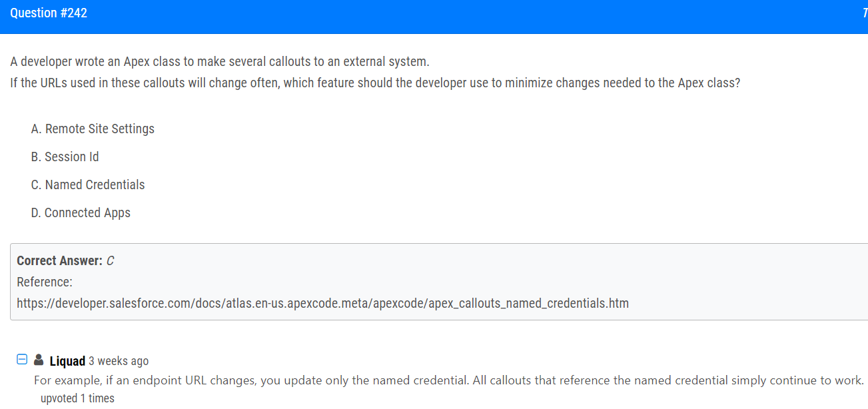868x409 pixels.
Task: Click the user avatar icon beside Liquad
Action: tap(39, 360)
